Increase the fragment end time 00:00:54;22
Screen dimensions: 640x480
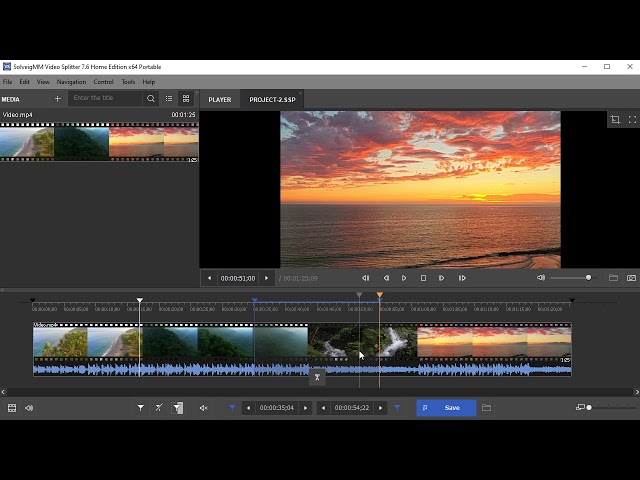pyautogui.click(x=380, y=408)
